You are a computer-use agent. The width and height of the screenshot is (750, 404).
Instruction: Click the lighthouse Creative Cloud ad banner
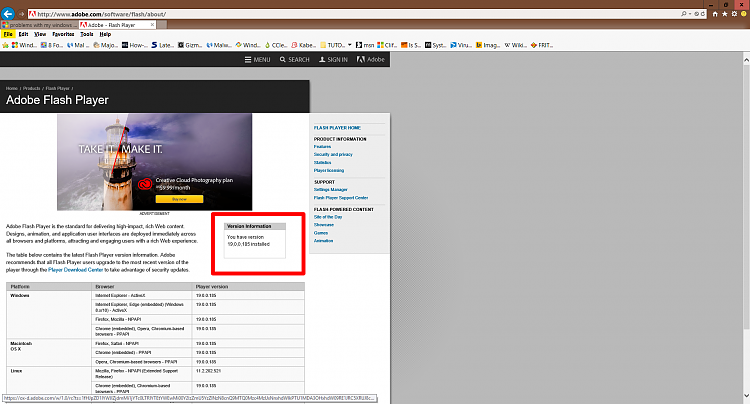[x=154, y=162]
